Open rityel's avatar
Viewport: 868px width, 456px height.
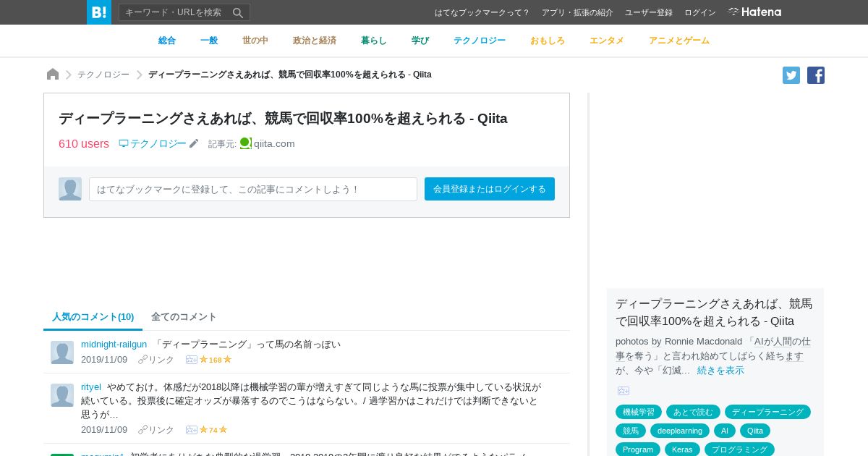tap(62, 395)
